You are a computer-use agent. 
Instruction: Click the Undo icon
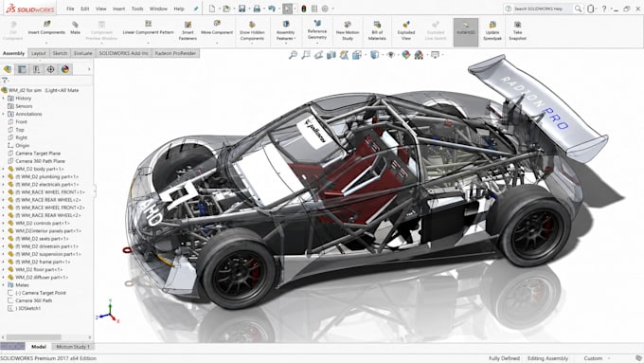(272, 9)
